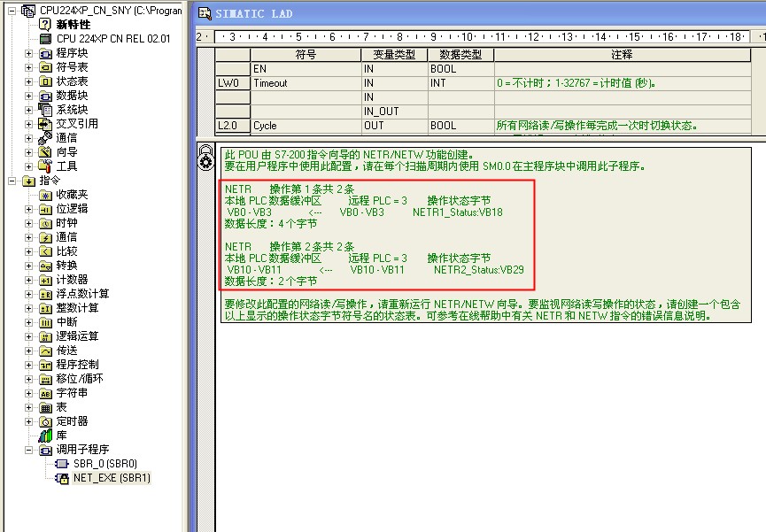Select the Timeout symbol cell
The image size is (766, 532).
[306, 83]
